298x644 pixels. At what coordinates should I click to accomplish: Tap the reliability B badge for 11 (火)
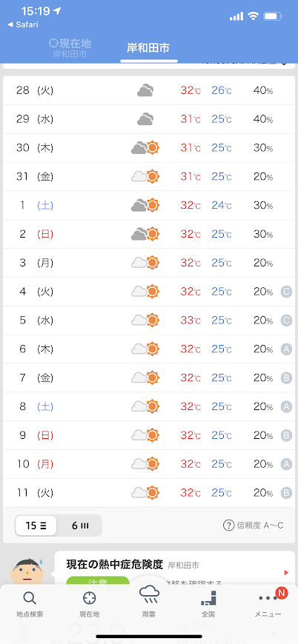point(286,493)
